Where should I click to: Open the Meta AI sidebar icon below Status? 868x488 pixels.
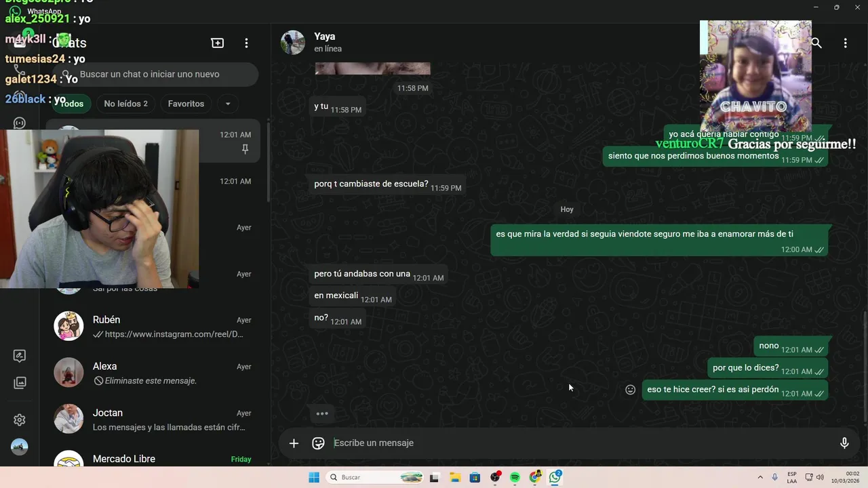pyautogui.click(x=20, y=123)
